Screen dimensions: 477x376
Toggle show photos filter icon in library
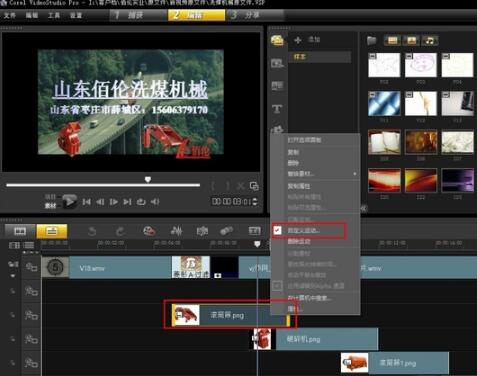click(x=411, y=40)
